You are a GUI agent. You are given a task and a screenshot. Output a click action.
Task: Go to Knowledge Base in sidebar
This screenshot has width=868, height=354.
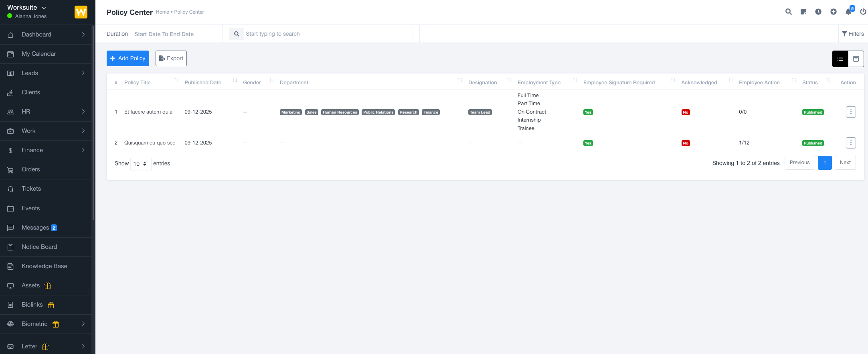(44, 266)
